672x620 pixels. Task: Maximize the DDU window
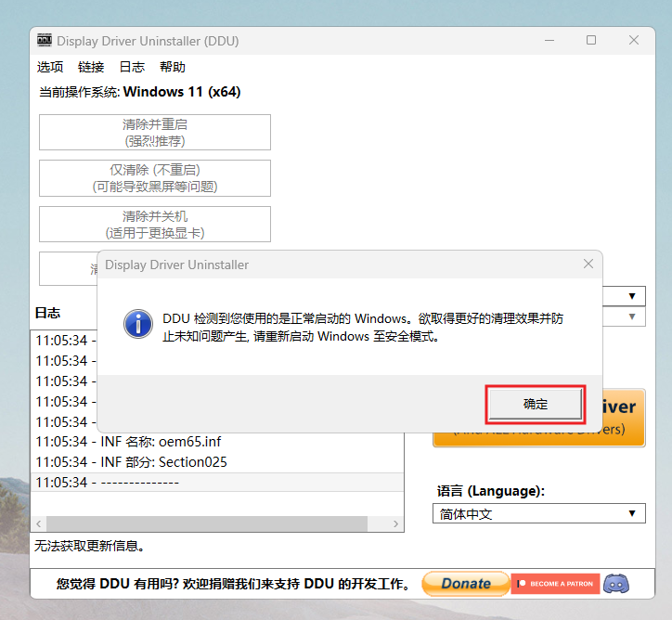click(x=591, y=40)
